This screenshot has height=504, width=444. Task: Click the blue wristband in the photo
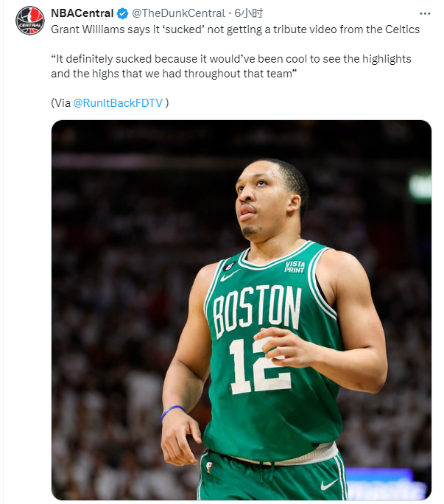173,410
